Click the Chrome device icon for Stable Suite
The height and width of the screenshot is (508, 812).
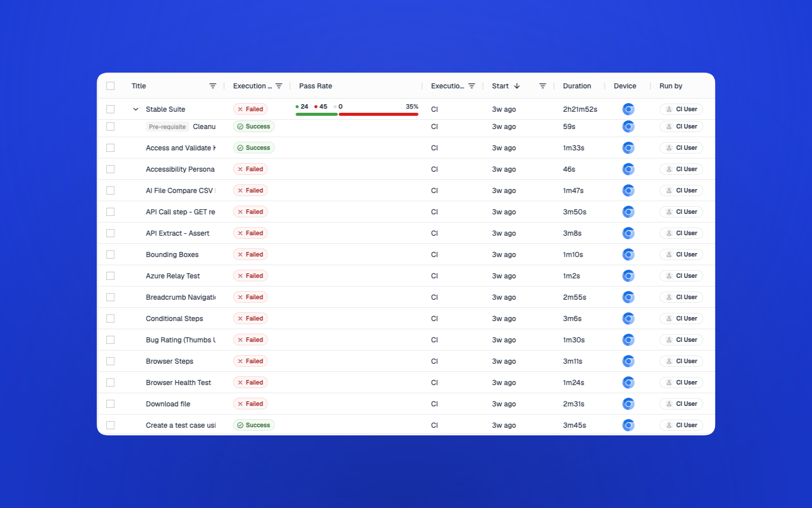point(628,109)
